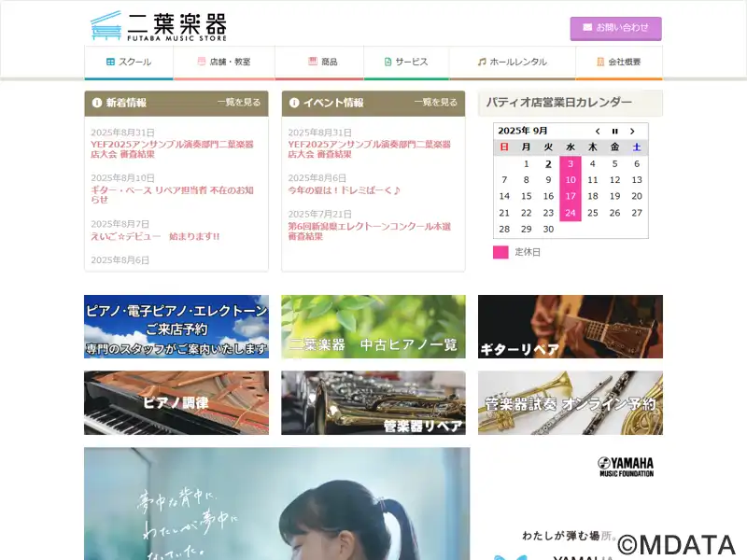Click the calendar pause icon
Screen dimensions: 747x560
point(614,131)
